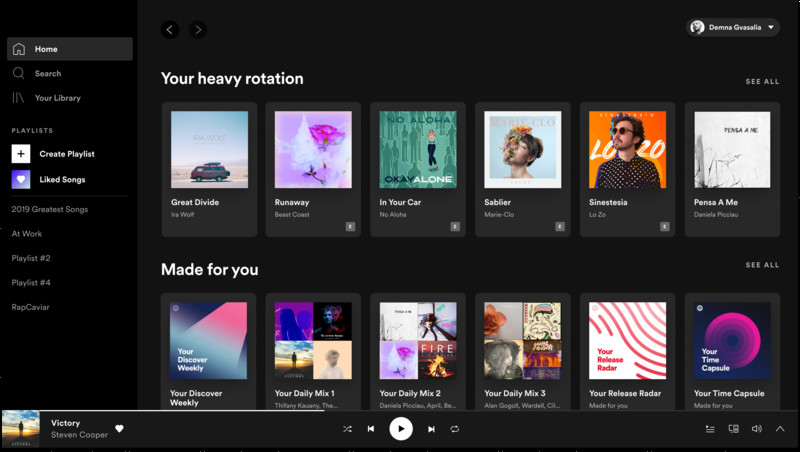The image size is (800, 452).
Task: Select Home in the sidebar
Action: [x=70, y=49]
